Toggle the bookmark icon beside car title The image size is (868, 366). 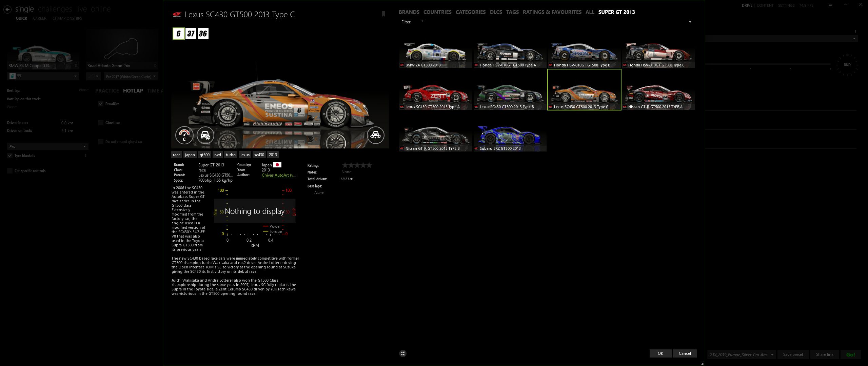pos(383,14)
